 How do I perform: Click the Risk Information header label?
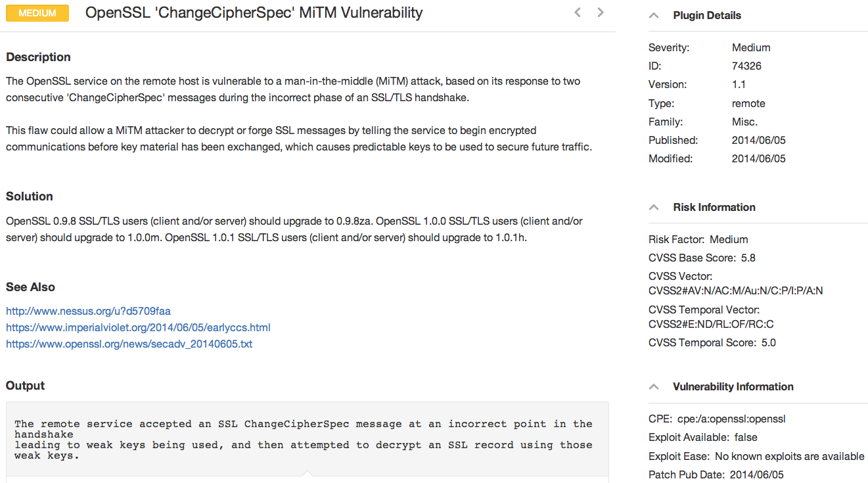pyautogui.click(x=714, y=207)
